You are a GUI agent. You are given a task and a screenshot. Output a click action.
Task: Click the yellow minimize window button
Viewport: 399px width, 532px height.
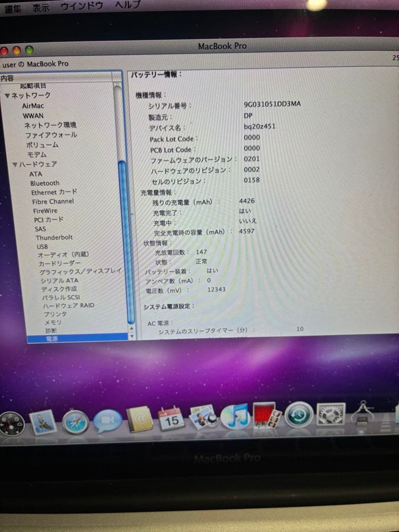[x=17, y=51]
